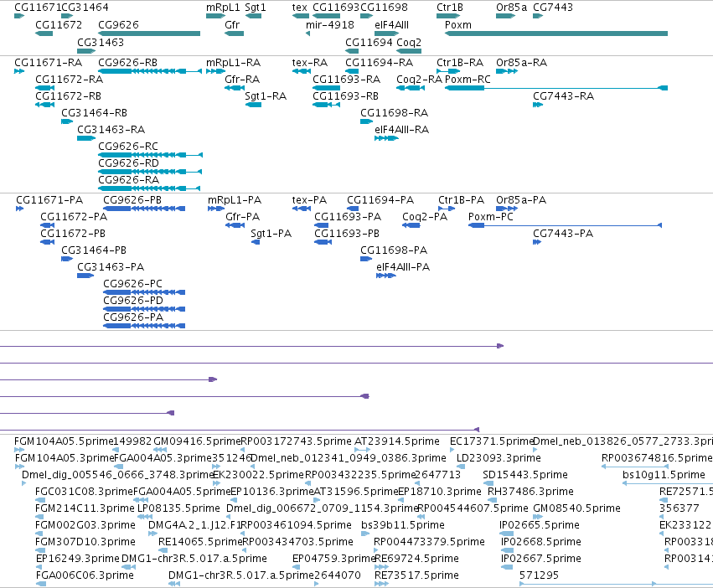Click the Gfr-RA transcript label

242,79
